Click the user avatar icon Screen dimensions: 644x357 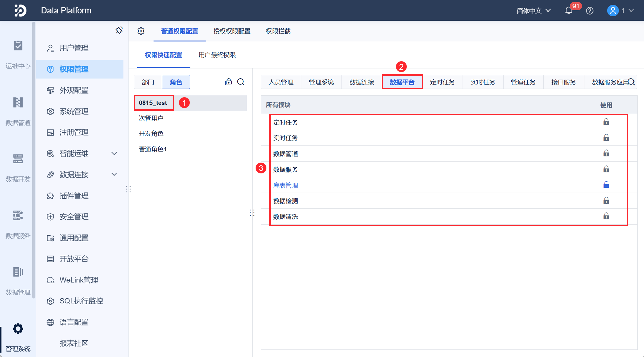click(612, 10)
